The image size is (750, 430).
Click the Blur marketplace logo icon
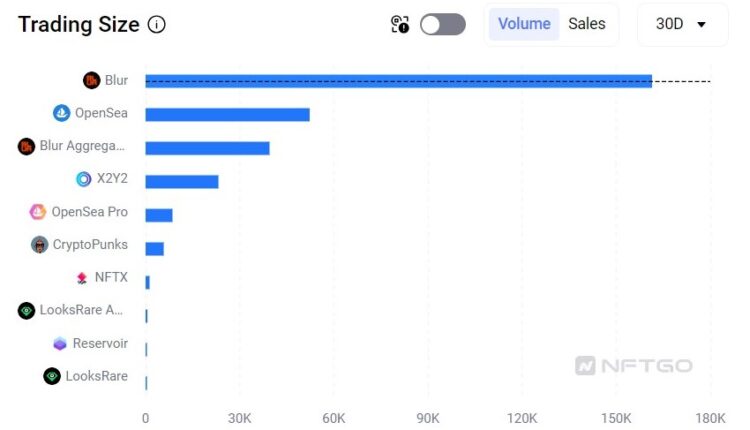pyautogui.click(x=92, y=80)
